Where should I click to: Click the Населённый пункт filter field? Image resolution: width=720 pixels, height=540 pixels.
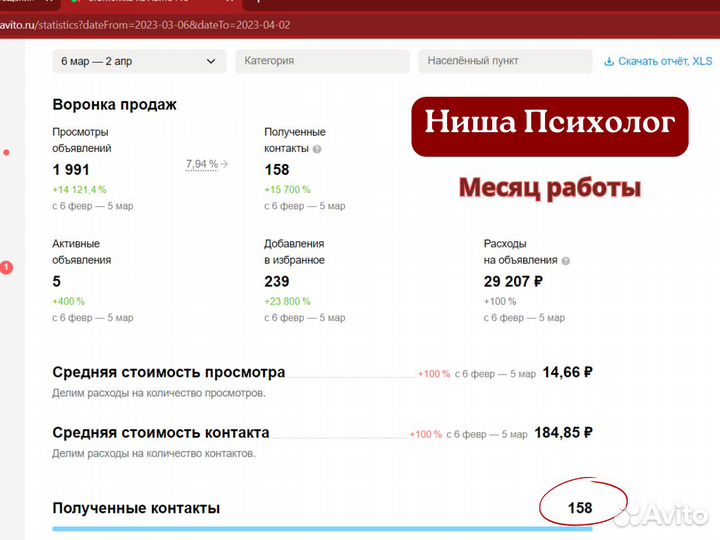tap(505, 61)
